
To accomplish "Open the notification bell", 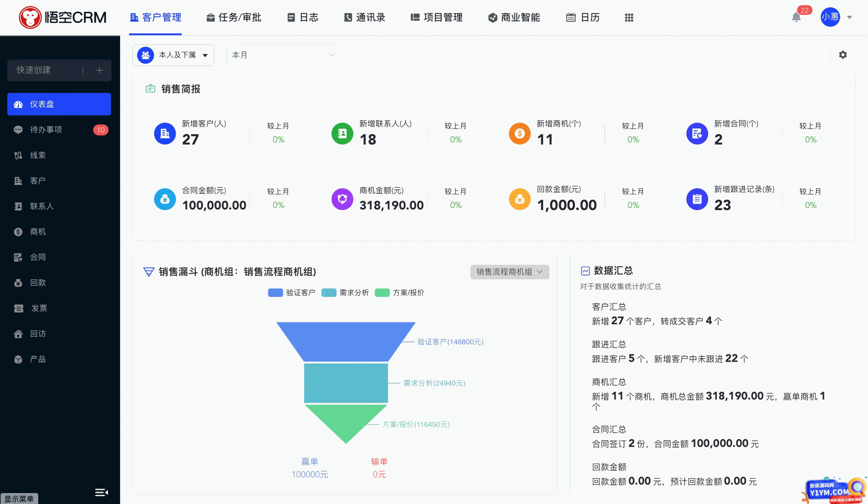I will pos(796,17).
